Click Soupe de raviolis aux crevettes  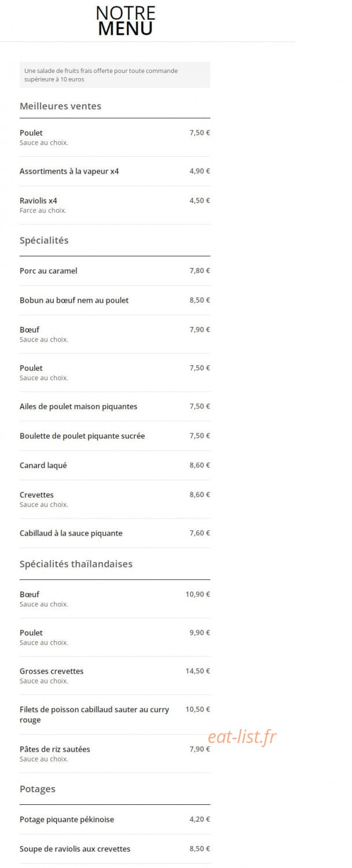[114, 849]
